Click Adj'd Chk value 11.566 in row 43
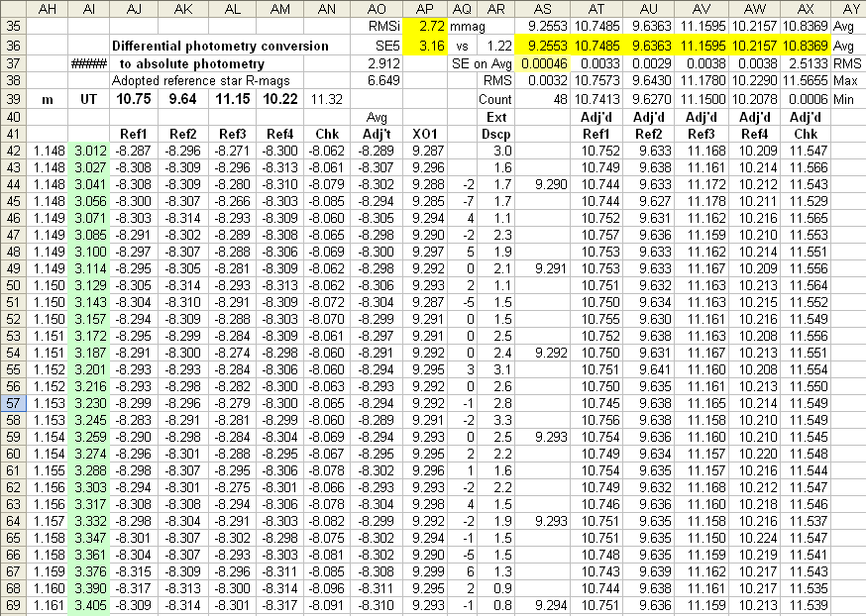The image size is (866, 616). tap(806, 167)
